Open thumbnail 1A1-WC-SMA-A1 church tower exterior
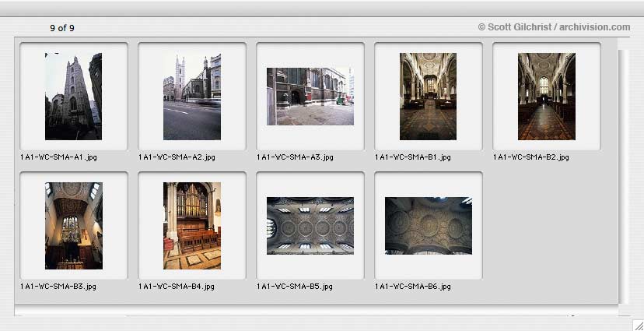The width and height of the screenshot is (644, 331). tap(74, 97)
